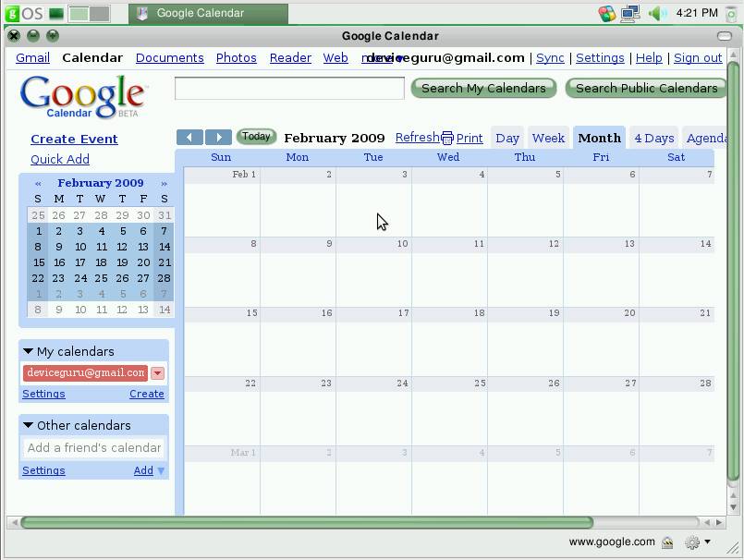Click Create link under My calendars
The height and width of the screenshot is (560, 744).
(147, 394)
